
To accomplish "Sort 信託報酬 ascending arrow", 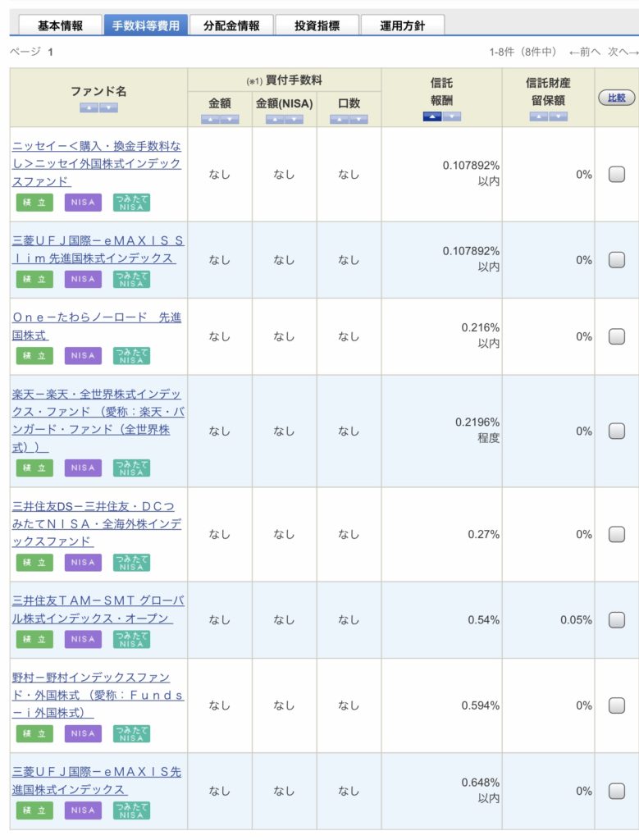I will 431,116.
